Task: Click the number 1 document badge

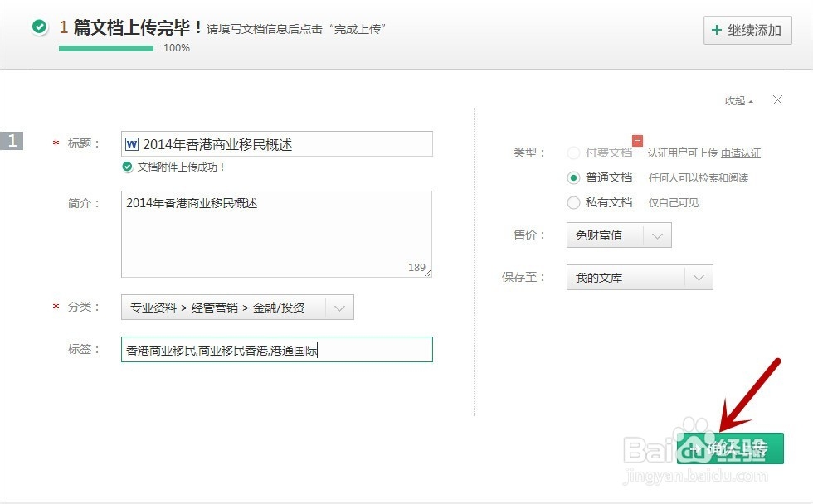Action: [12, 141]
